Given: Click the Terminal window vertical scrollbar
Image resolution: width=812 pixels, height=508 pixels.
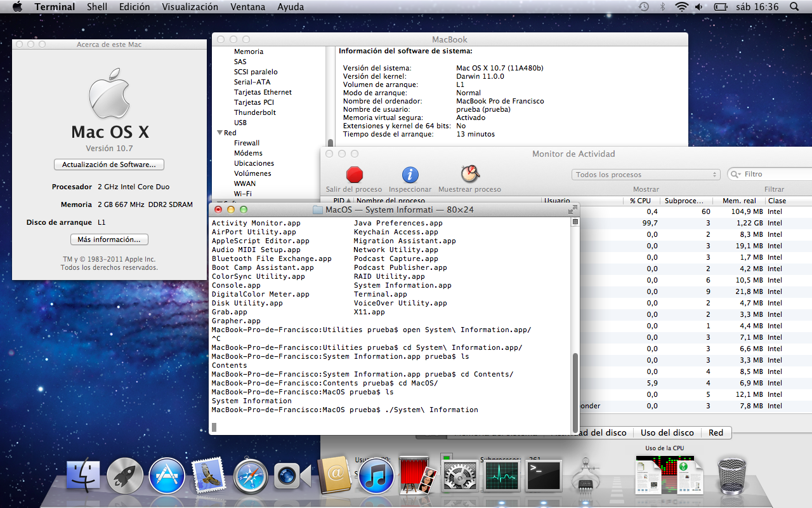Looking at the screenshot, I should click(575, 391).
